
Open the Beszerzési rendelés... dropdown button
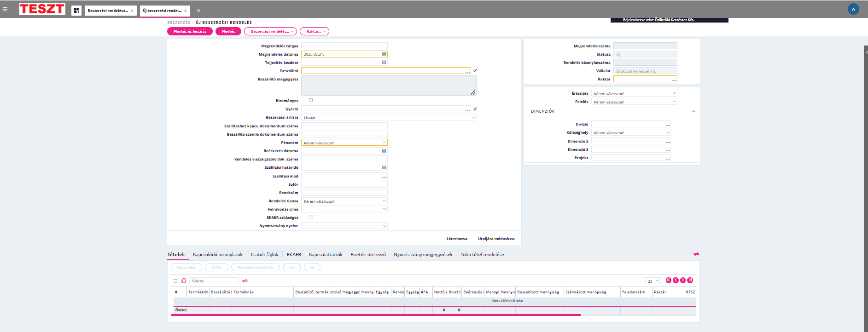270,31
